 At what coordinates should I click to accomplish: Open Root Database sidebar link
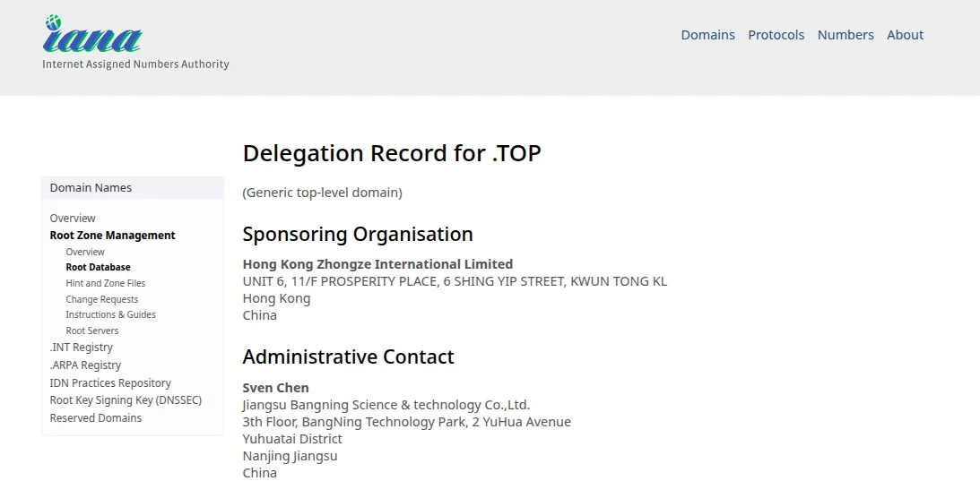[98, 267]
